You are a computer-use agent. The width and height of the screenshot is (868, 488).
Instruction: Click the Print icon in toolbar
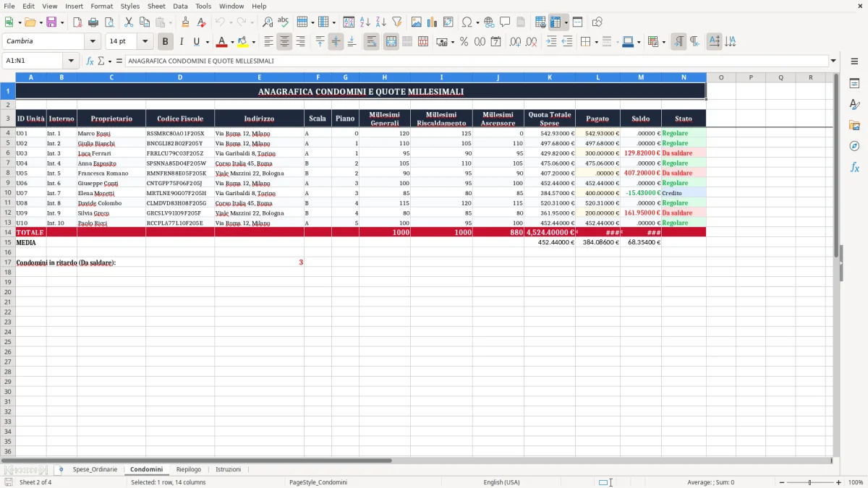[x=93, y=22]
